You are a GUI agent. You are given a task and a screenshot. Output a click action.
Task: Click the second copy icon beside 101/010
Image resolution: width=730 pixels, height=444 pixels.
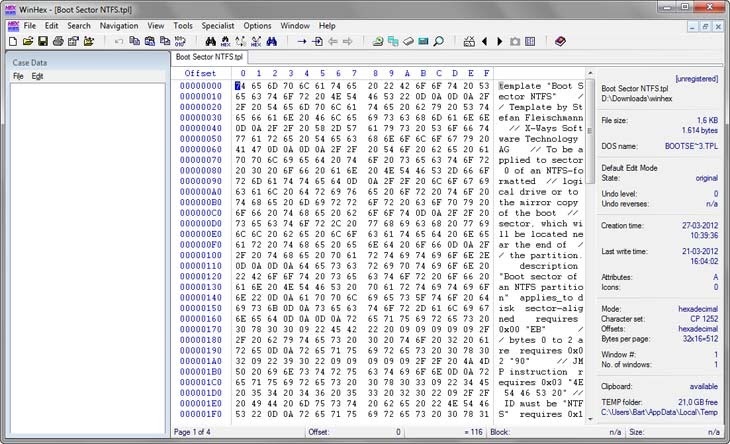165,41
